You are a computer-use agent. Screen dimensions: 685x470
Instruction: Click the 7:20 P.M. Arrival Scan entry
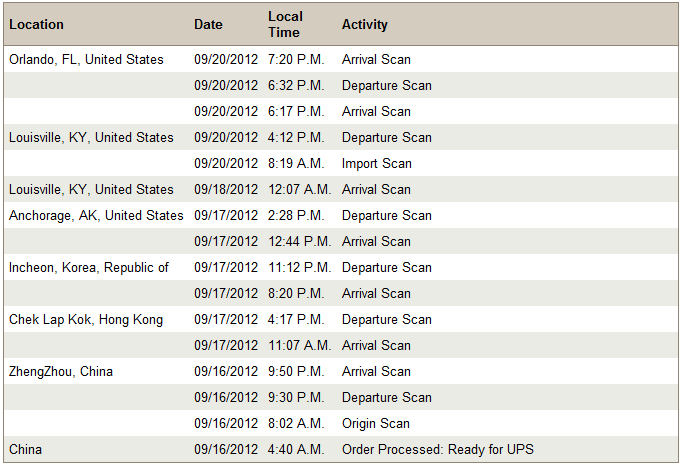pos(376,59)
